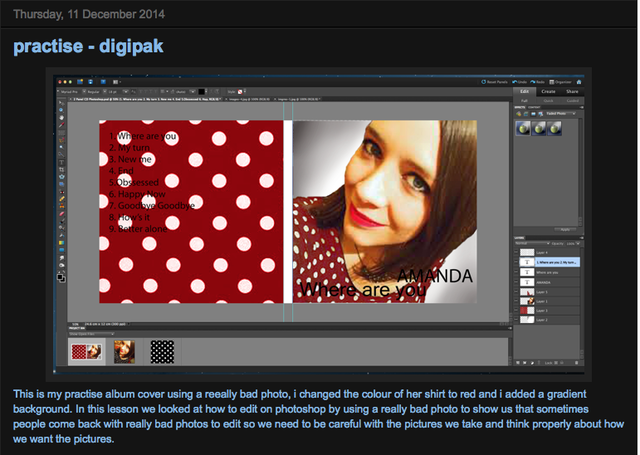Viewport: 640px width, 455px height.
Task: Hide the AMANDA text layer
Action: point(516,282)
